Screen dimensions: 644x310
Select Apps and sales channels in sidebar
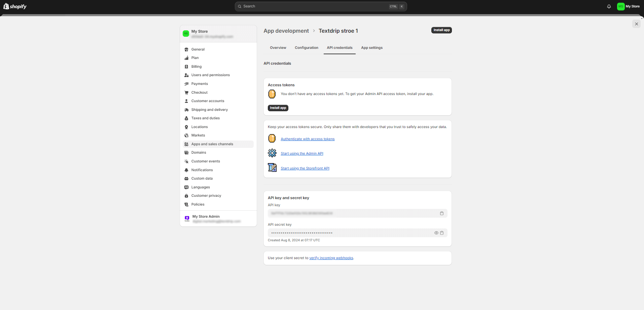coord(212,144)
